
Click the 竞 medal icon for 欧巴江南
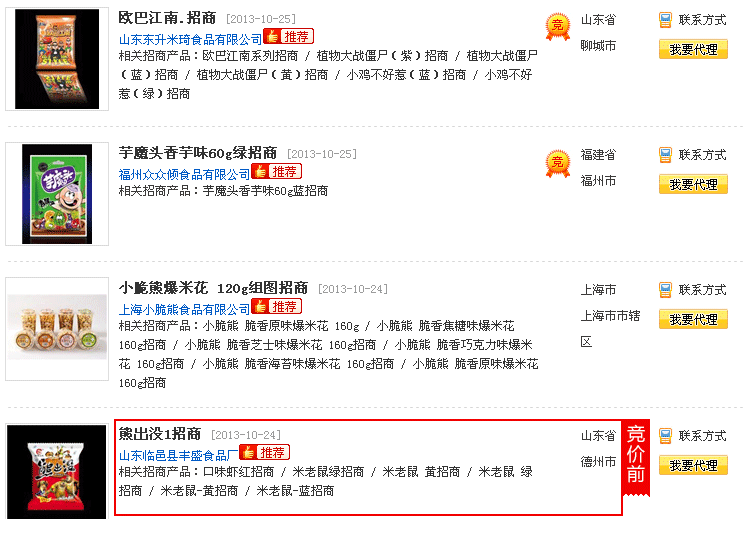(557, 27)
